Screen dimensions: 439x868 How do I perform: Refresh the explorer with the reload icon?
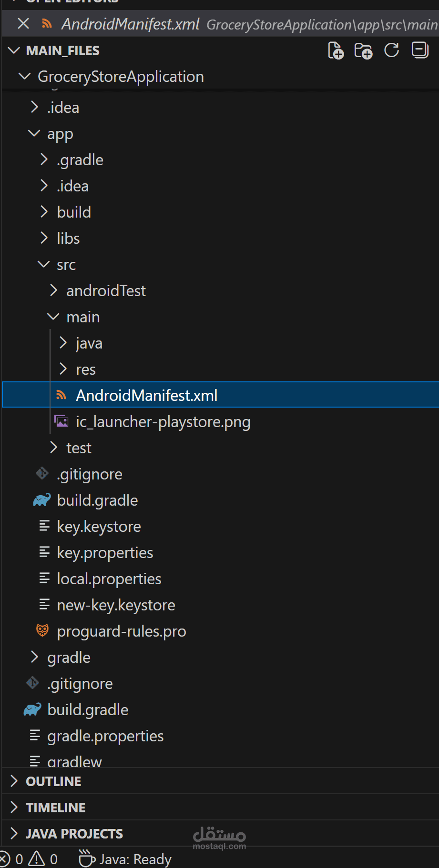pos(392,50)
